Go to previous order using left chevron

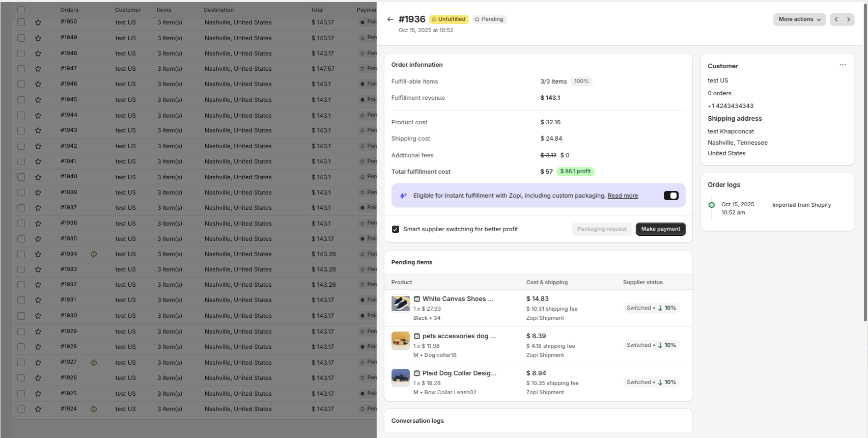pos(836,19)
